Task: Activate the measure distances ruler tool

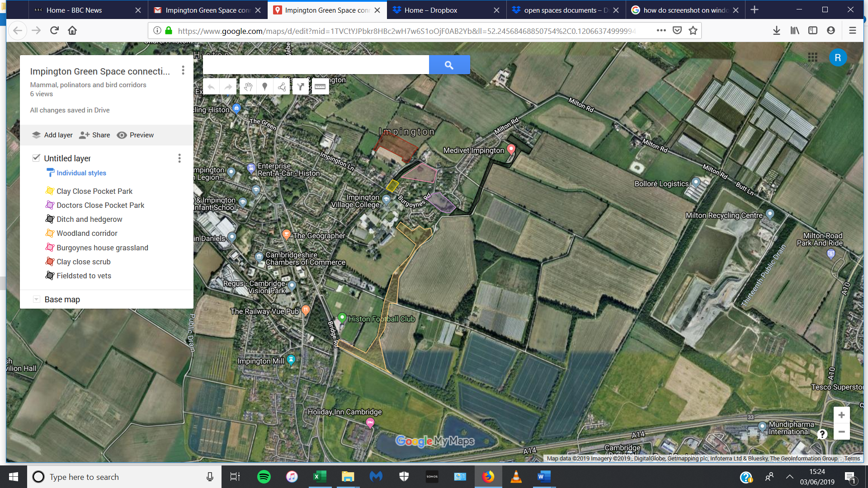Action: (x=320, y=87)
